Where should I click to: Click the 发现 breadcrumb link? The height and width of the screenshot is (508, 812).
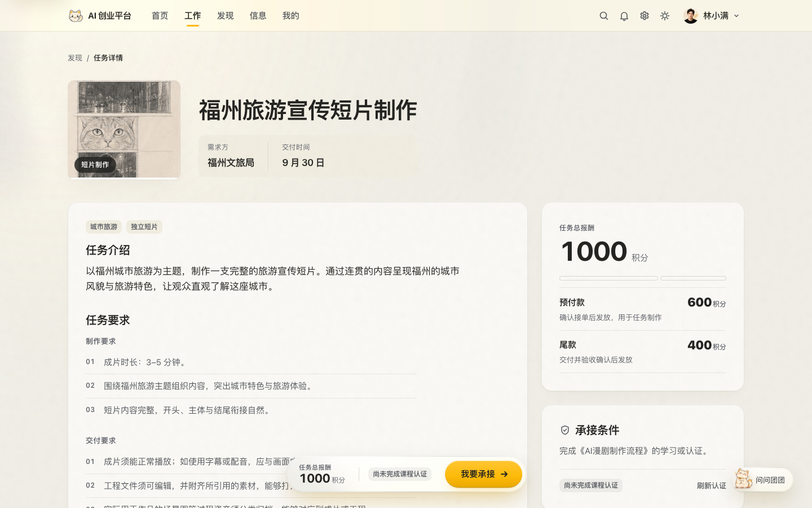pyautogui.click(x=75, y=58)
